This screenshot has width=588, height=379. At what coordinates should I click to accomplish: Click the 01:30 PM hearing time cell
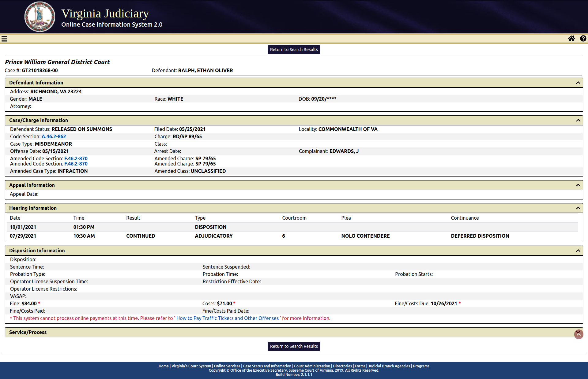pos(84,227)
